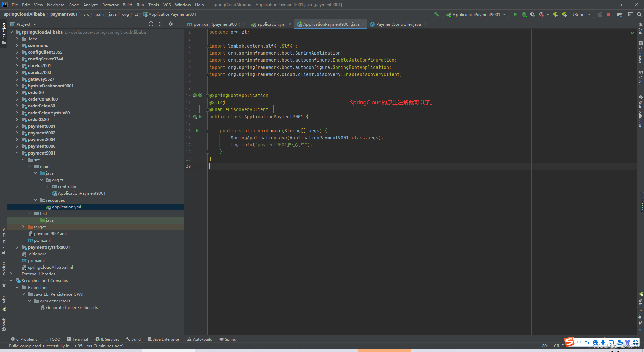Open the Terminal tool window
The image size is (644, 352).
pos(77,339)
